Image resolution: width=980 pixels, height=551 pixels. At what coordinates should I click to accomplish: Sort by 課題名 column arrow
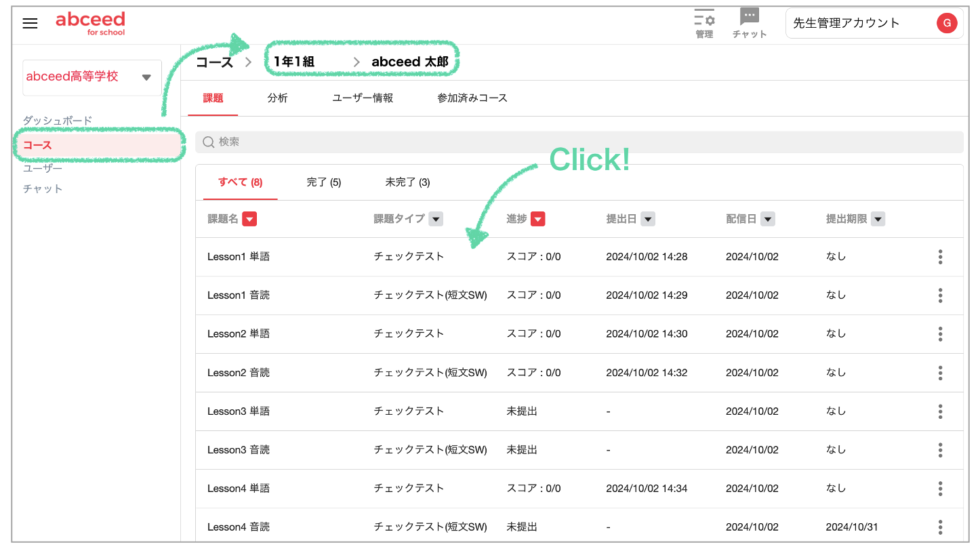coord(249,219)
